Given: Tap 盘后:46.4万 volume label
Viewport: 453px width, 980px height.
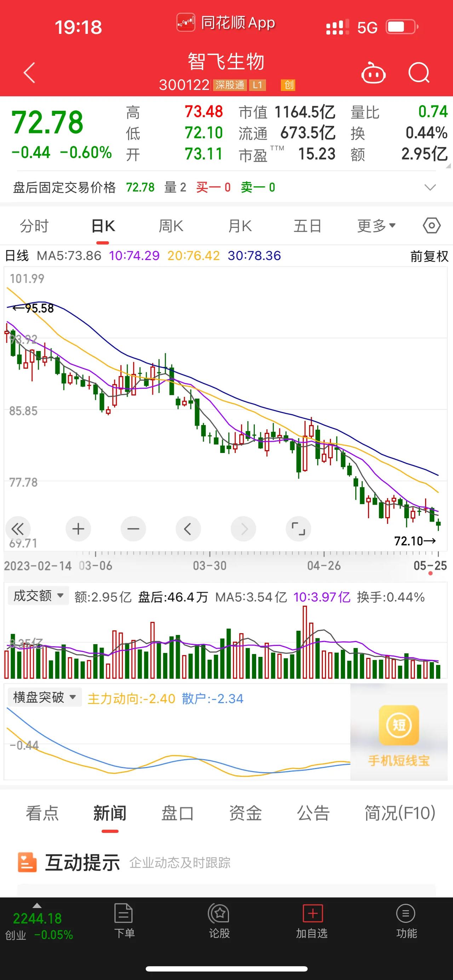Looking at the screenshot, I should coord(173,597).
